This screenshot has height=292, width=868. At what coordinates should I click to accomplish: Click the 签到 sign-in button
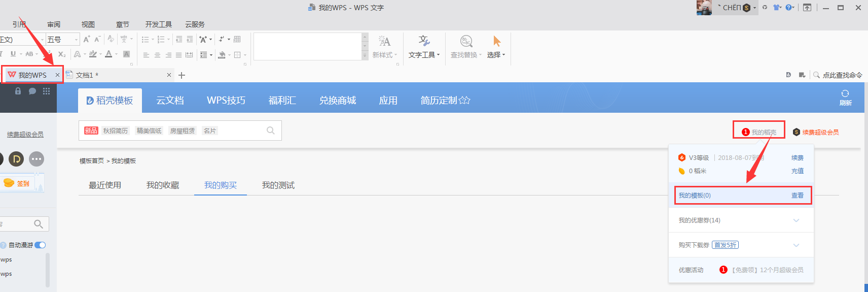(x=22, y=183)
